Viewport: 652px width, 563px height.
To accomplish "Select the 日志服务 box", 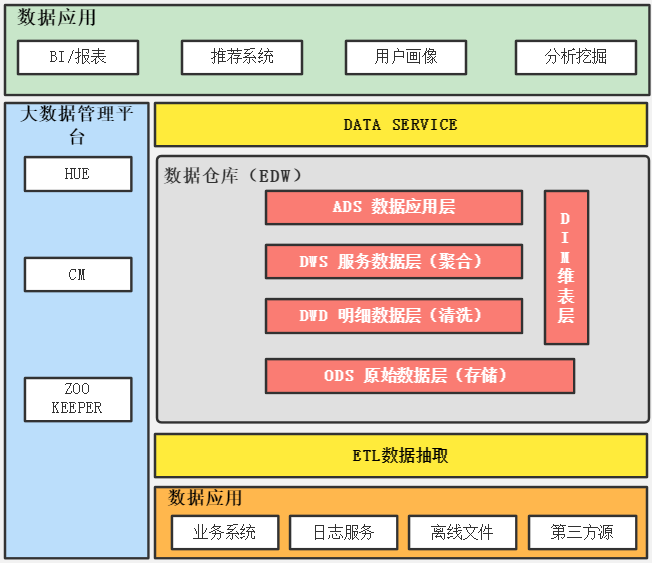I will tap(344, 532).
